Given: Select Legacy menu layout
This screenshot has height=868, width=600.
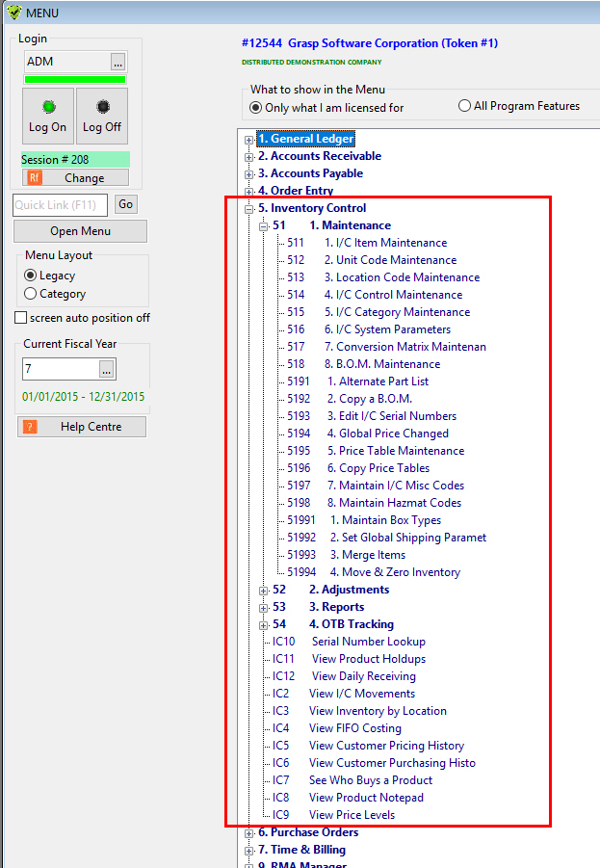Looking at the screenshot, I should [50, 276].
